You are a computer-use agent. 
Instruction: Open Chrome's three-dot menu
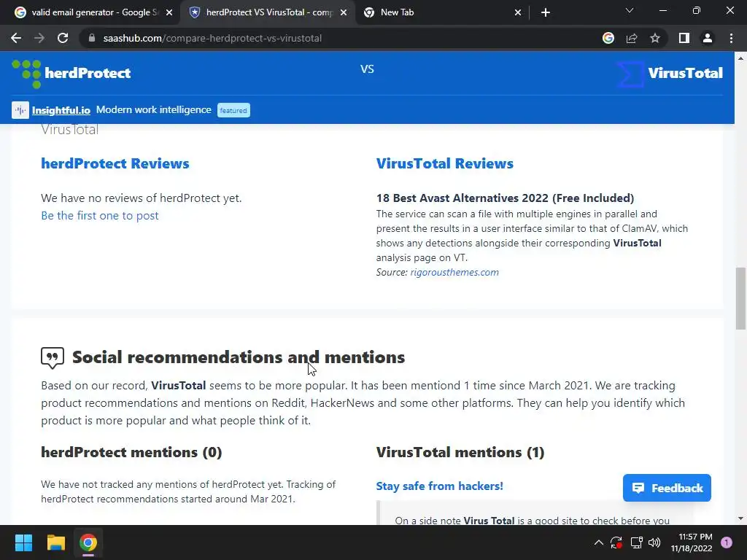tap(731, 38)
